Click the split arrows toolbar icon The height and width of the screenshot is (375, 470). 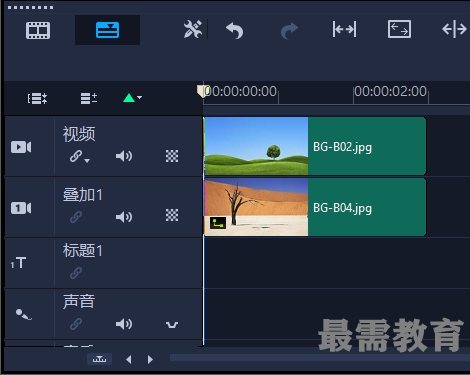click(x=454, y=29)
